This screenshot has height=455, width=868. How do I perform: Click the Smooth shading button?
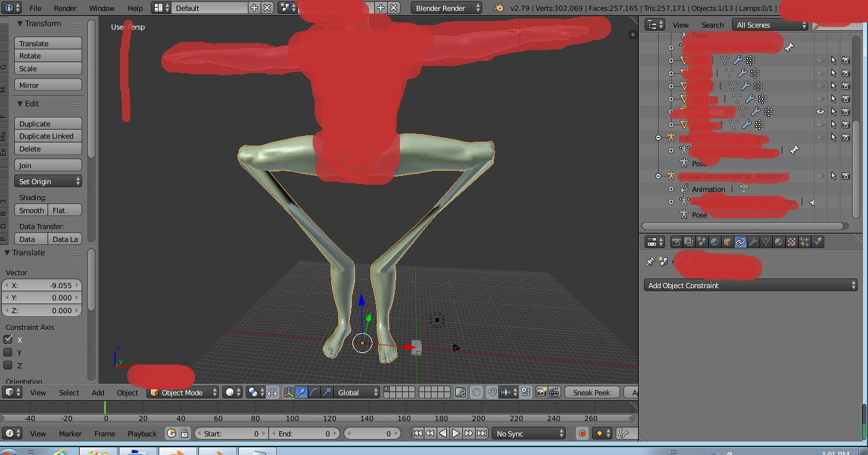(x=31, y=210)
